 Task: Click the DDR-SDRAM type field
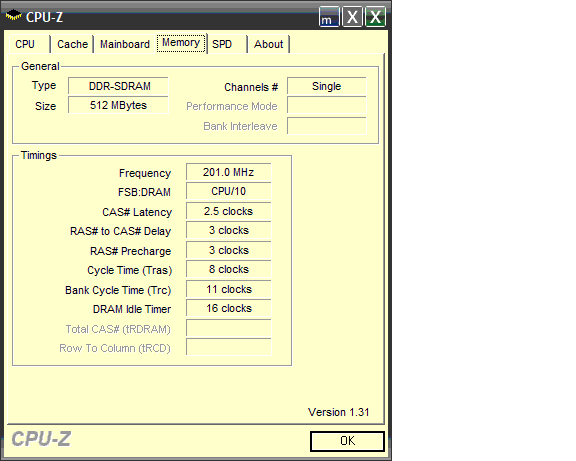(x=118, y=86)
